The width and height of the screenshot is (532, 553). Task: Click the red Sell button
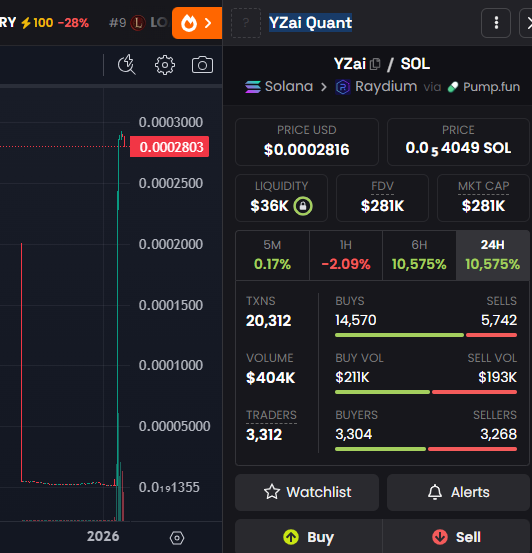coord(457,537)
